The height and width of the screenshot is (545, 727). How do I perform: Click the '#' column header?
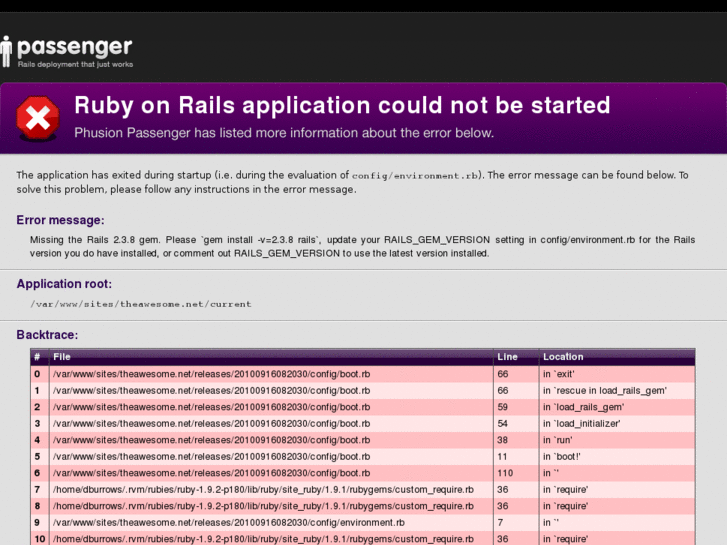[x=38, y=357]
